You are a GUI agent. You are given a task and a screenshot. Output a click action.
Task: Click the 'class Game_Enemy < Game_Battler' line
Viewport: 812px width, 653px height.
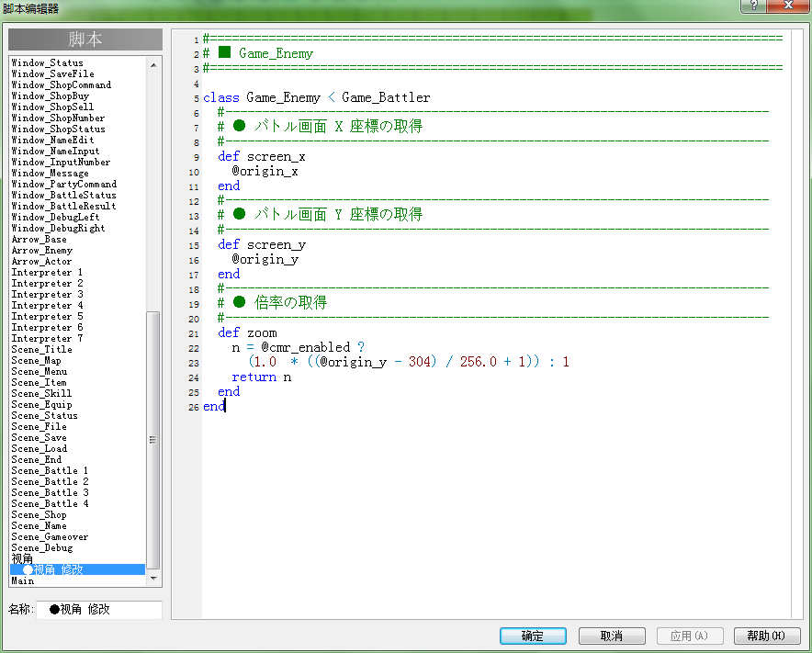(316, 97)
